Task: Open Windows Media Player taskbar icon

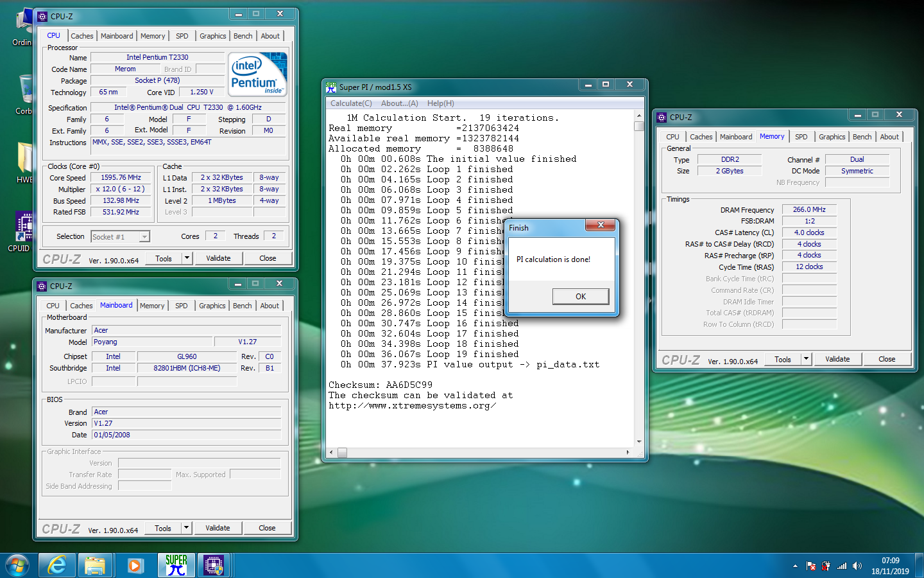Action: pyautogui.click(x=135, y=566)
